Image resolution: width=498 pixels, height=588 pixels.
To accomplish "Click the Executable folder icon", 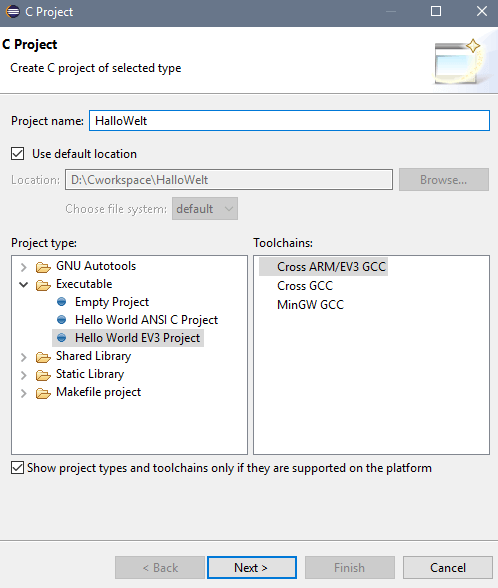I will (43, 285).
